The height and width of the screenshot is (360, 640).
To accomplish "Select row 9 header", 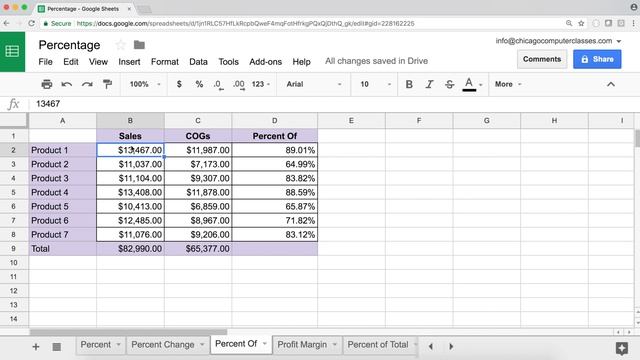I will pyautogui.click(x=13, y=249).
